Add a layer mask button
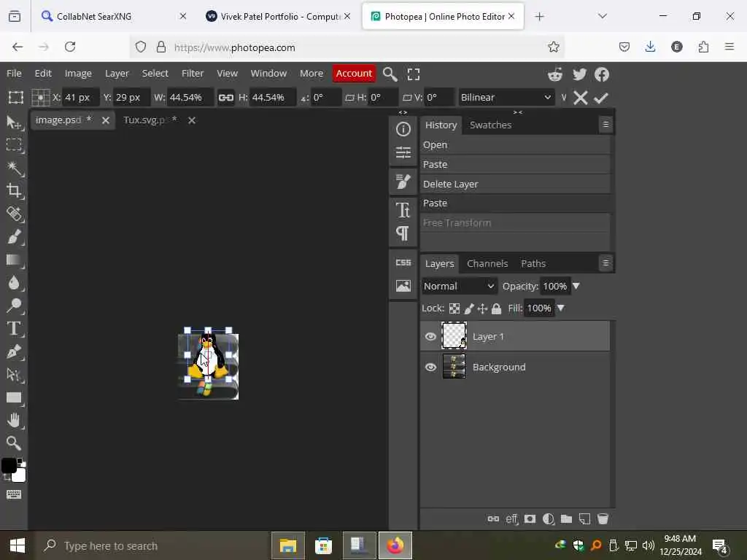The image size is (747, 560). pyautogui.click(x=530, y=518)
